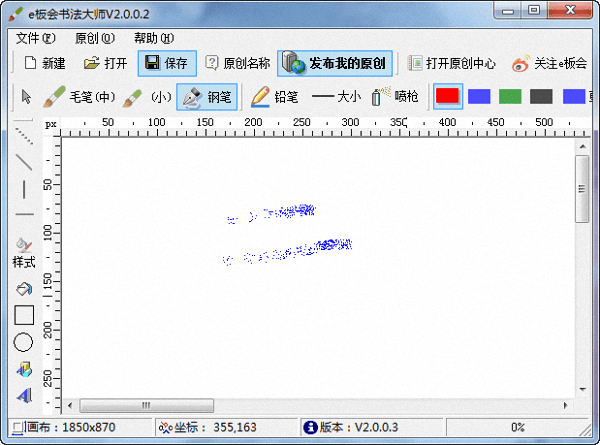The height and width of the screenshot is (445, 600).
Task: Click horizontal scrollbar right arrow
Action: point(566,406)
